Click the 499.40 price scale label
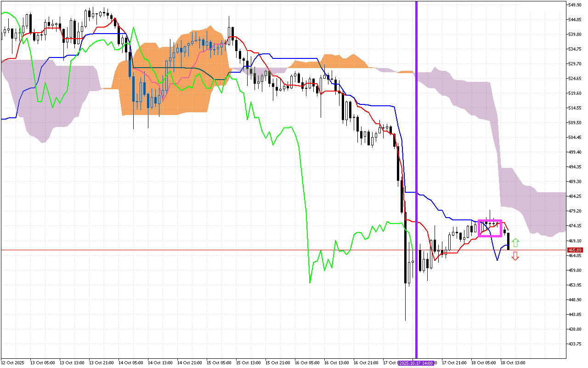588x368 pixels. (x=575, y=152)
